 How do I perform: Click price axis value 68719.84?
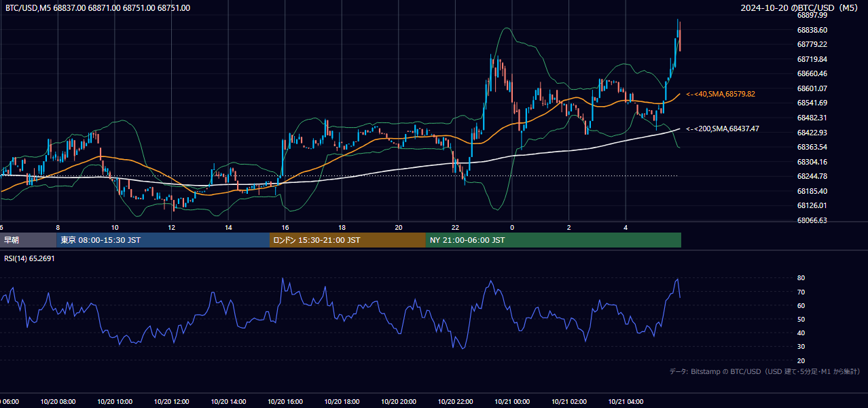click(x=812, y=59)
